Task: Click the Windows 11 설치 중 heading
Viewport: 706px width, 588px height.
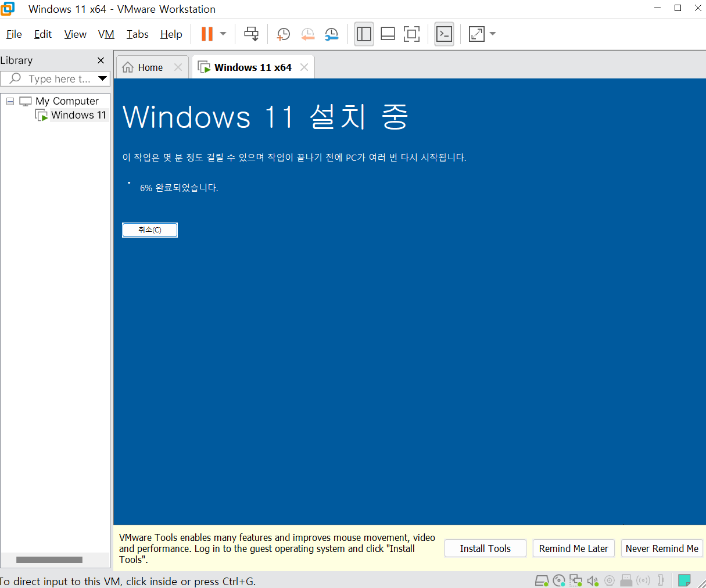Action: (266, 117)
